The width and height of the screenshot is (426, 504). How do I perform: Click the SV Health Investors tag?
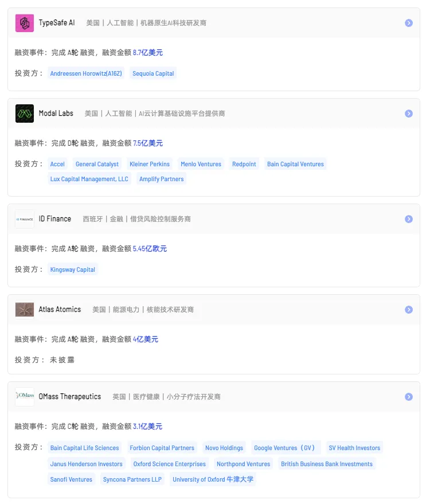[x=354, y=448]
